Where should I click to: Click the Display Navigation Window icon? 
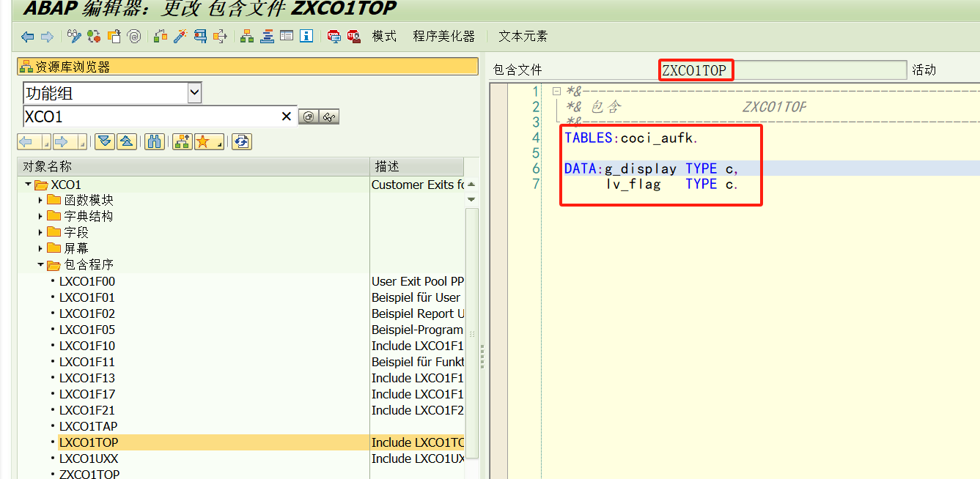point(267,36)
